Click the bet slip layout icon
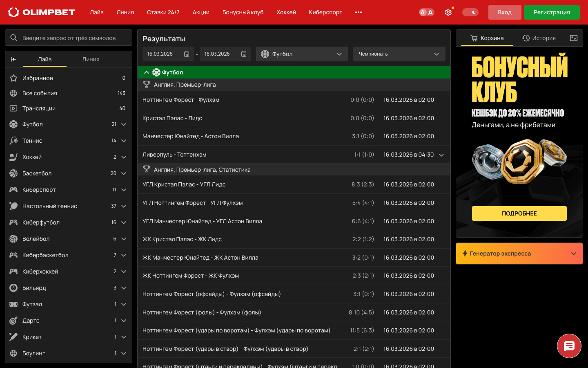This screenshot has height=368, width=588. pyautogui.click(x=574, y=38)
